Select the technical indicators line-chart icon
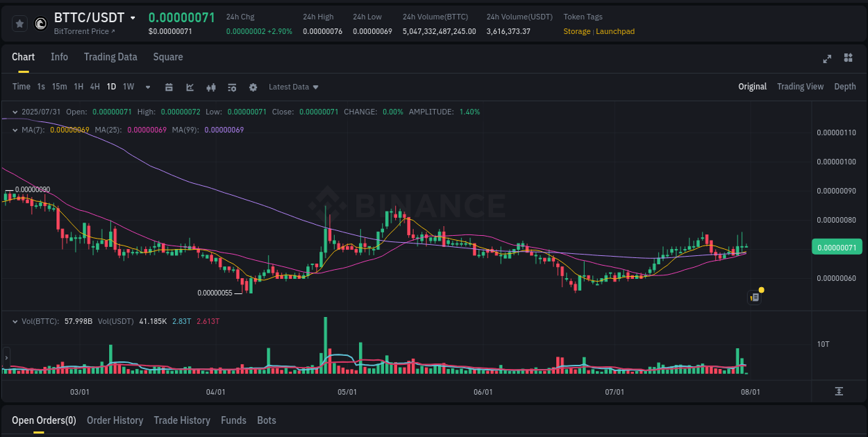 (190, 87)
